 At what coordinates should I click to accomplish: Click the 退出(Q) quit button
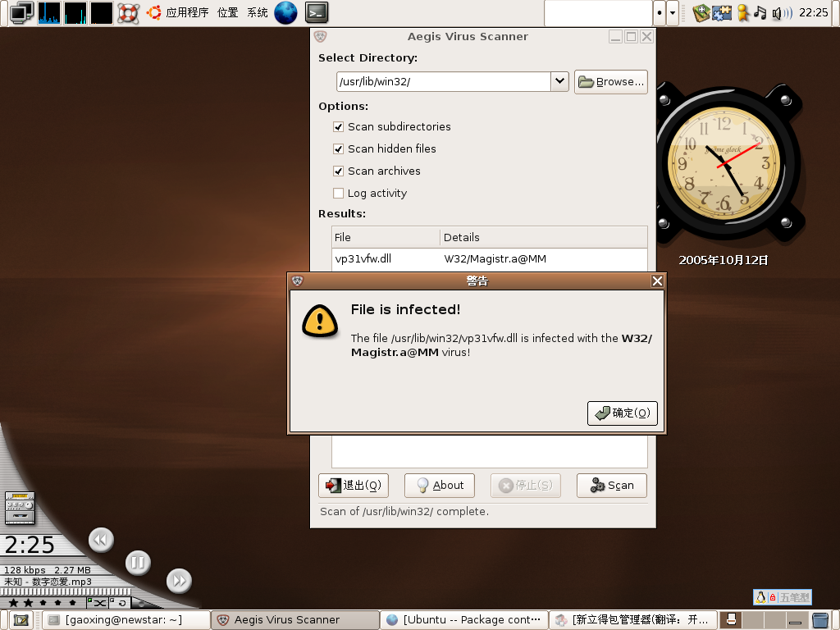coord(354,486)
